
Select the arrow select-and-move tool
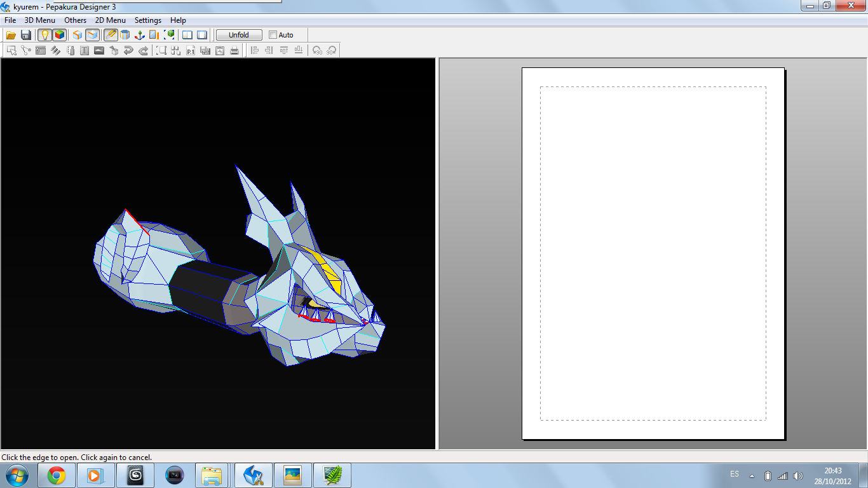click(11, 50)
